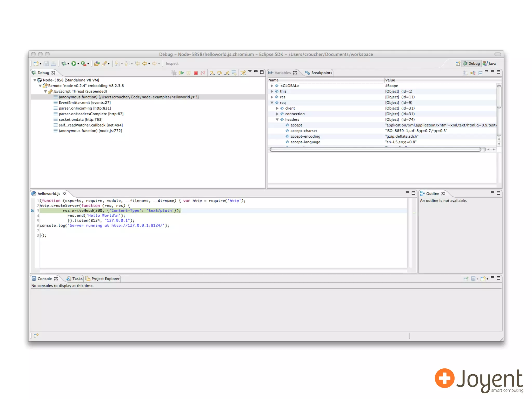Image resolution: width=532 pixels, height=399 pixels.
Task: Click the Tasks tab
Action: click(75, 279)
